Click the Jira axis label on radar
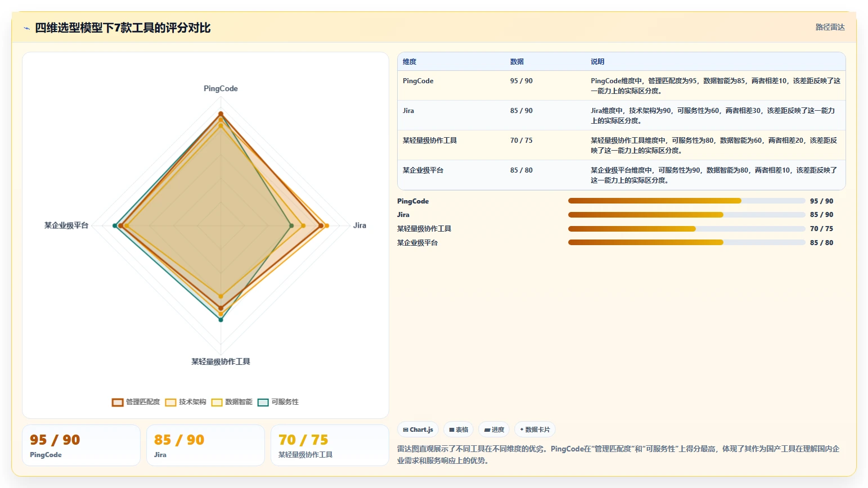The image size is (868, 488). [x=359, y=225]
